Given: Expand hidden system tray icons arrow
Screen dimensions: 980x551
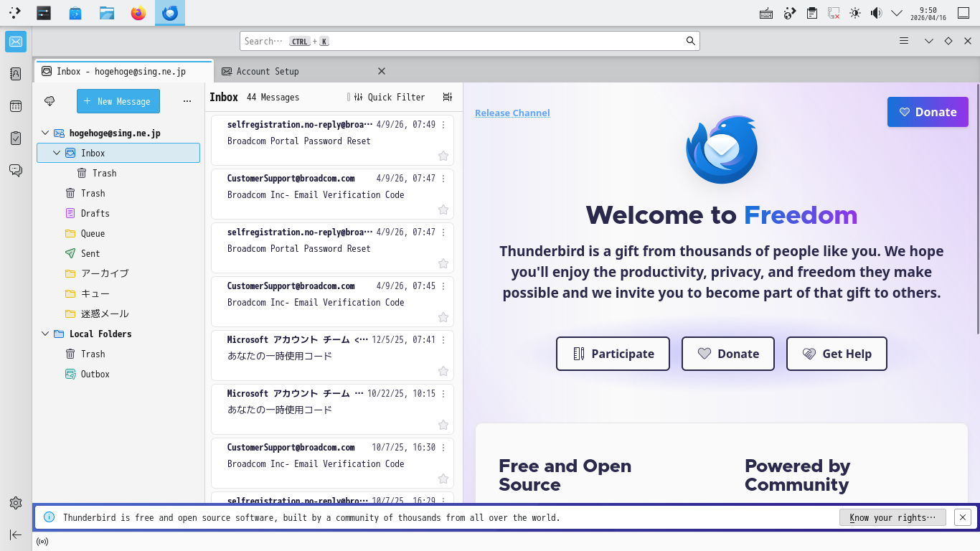Looking at the screenshot, I should coord(897,13).
